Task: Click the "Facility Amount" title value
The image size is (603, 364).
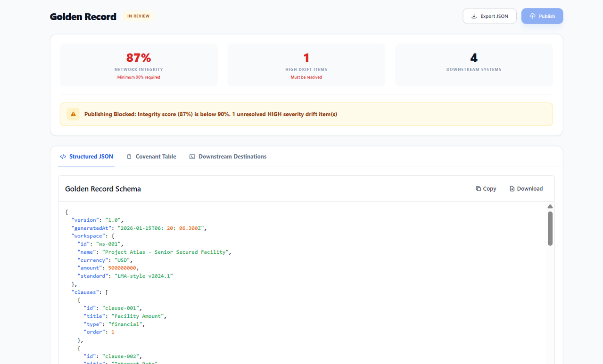Action: (139, 316)
